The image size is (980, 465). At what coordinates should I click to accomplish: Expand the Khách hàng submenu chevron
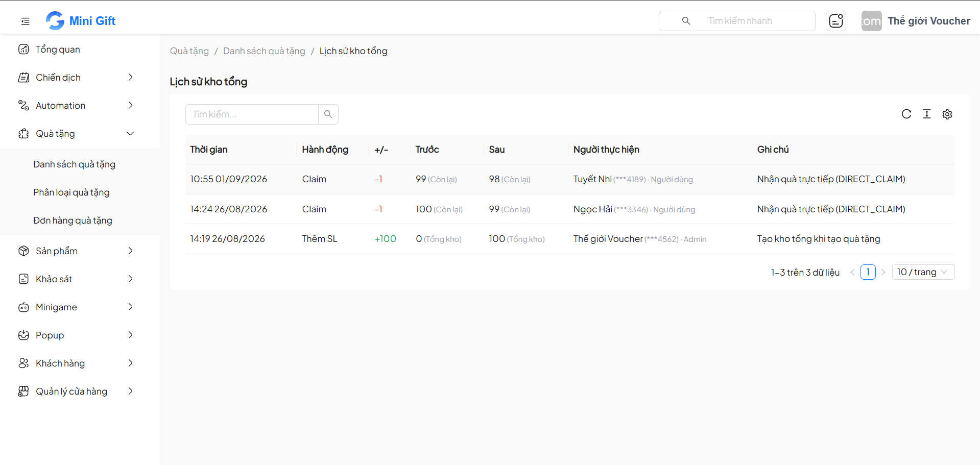130,363
